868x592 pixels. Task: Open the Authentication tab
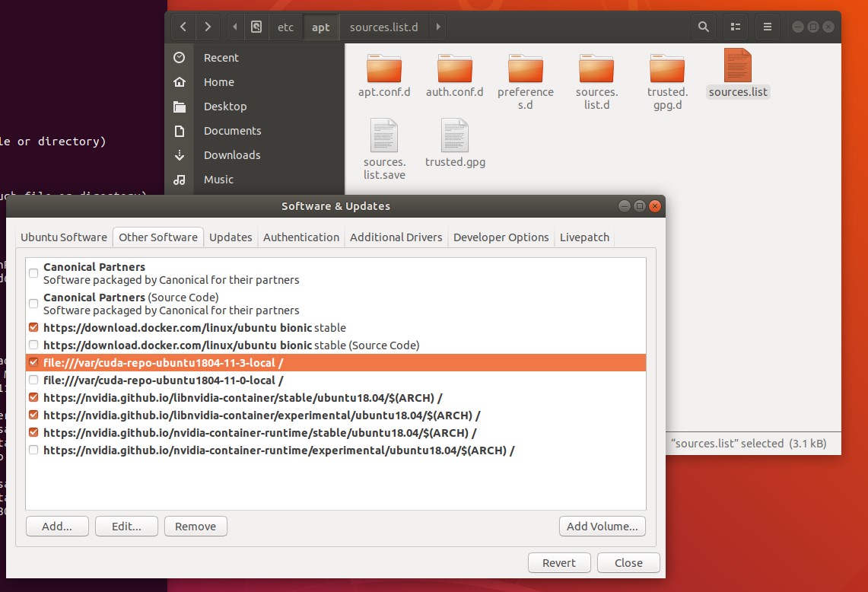[x=301, y=237]
